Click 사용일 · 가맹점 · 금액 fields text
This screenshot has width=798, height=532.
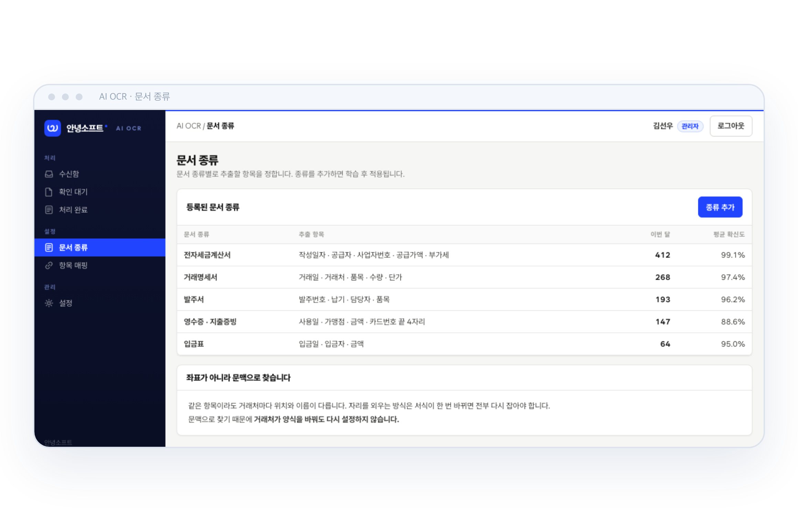(362, 322)
